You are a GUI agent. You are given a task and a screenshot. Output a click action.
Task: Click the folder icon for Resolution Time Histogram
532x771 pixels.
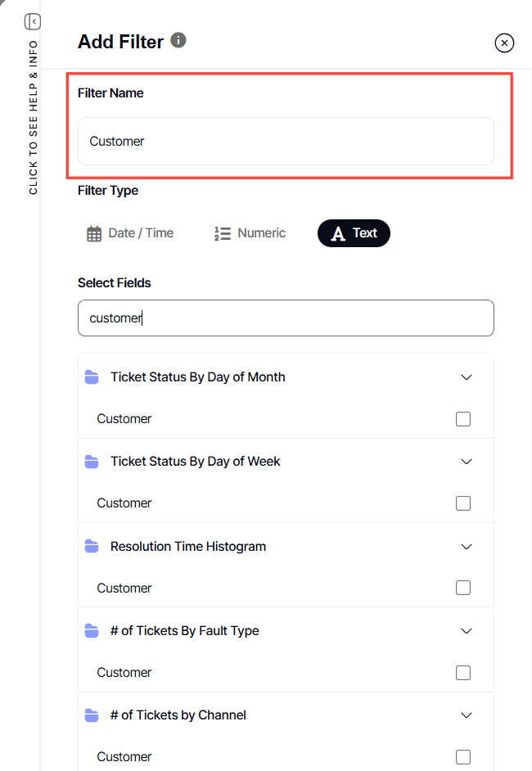[x=92, y=547]
